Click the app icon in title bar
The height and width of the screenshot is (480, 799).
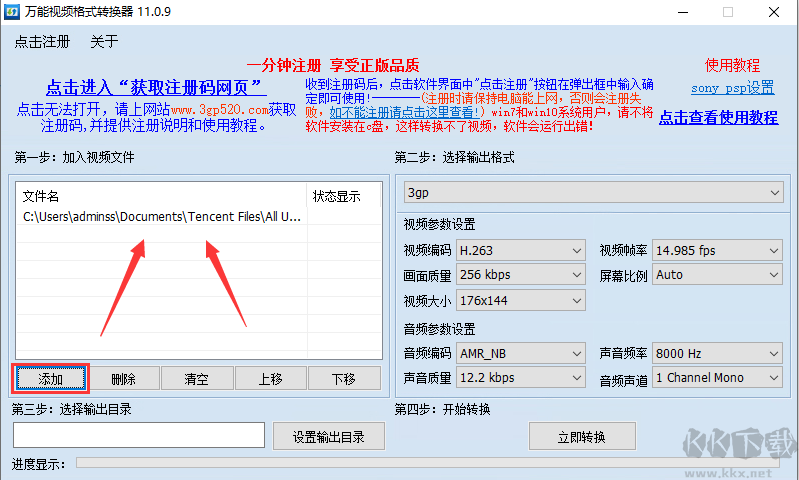(11, 12)
